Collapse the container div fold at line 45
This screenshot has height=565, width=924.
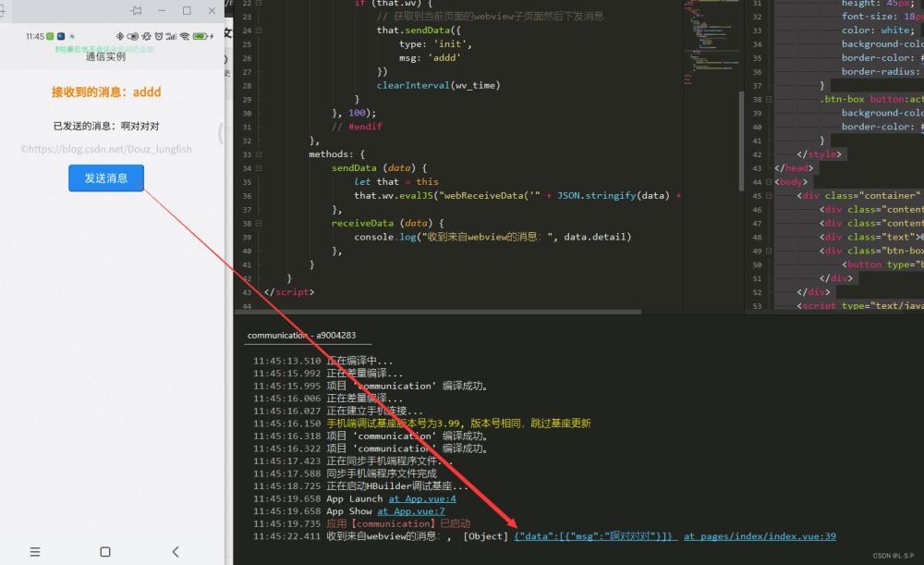[769, 196]
